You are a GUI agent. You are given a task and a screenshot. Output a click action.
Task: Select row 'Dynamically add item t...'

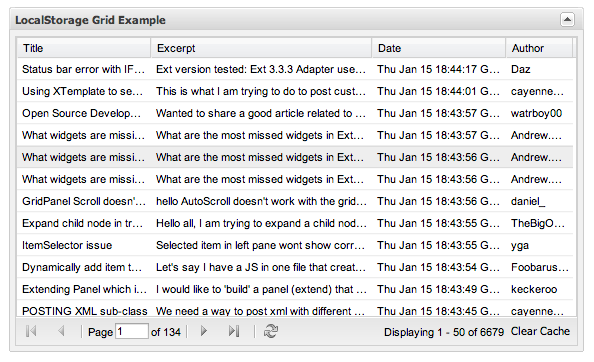point(295,267)
